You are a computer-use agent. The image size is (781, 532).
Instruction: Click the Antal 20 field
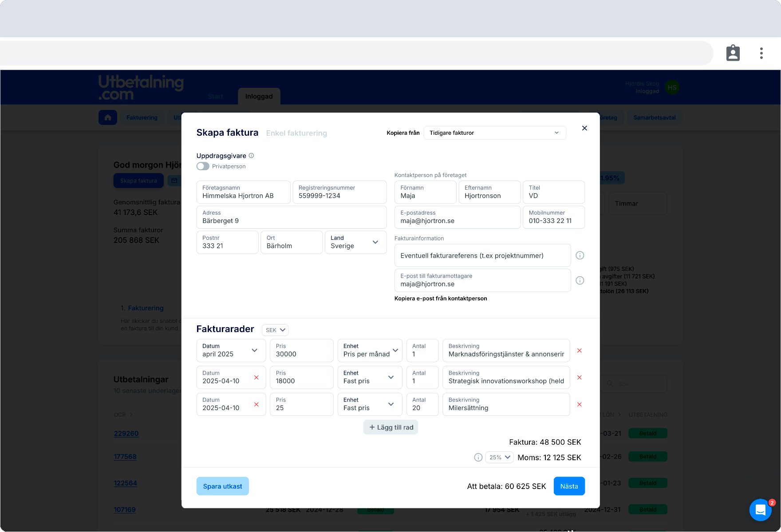click(422, 404)
